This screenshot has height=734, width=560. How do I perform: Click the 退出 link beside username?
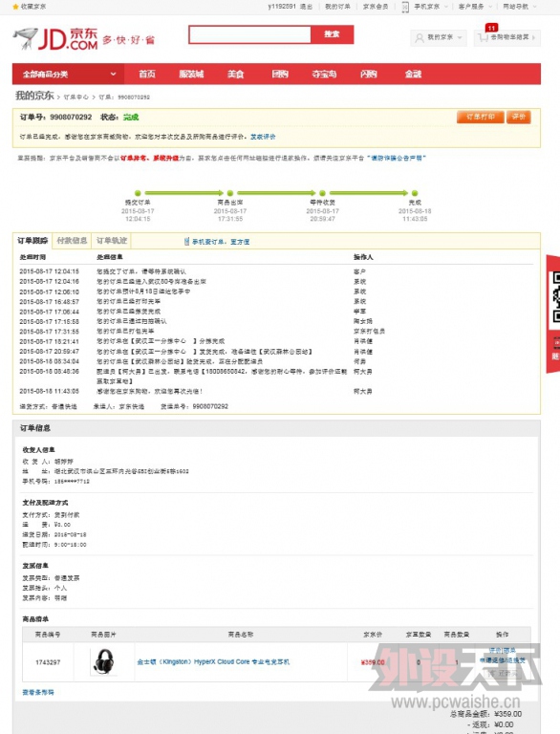(x=306, y=7)
